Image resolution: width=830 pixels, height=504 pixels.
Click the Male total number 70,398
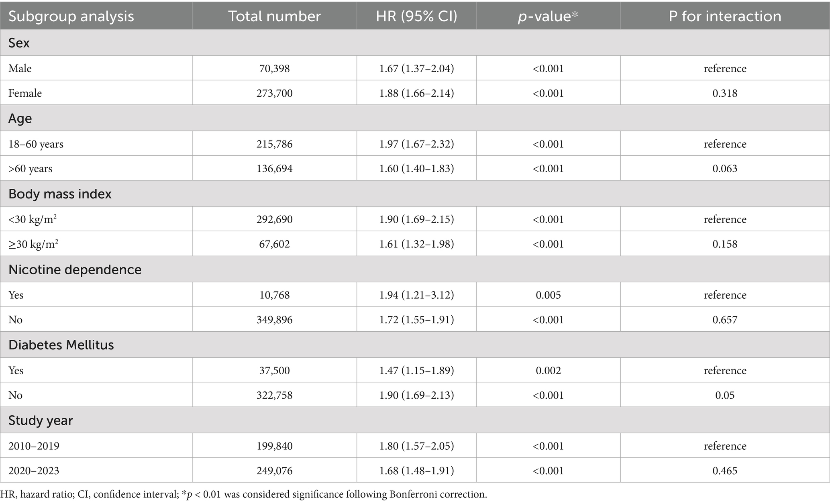[x=274, y=68]
